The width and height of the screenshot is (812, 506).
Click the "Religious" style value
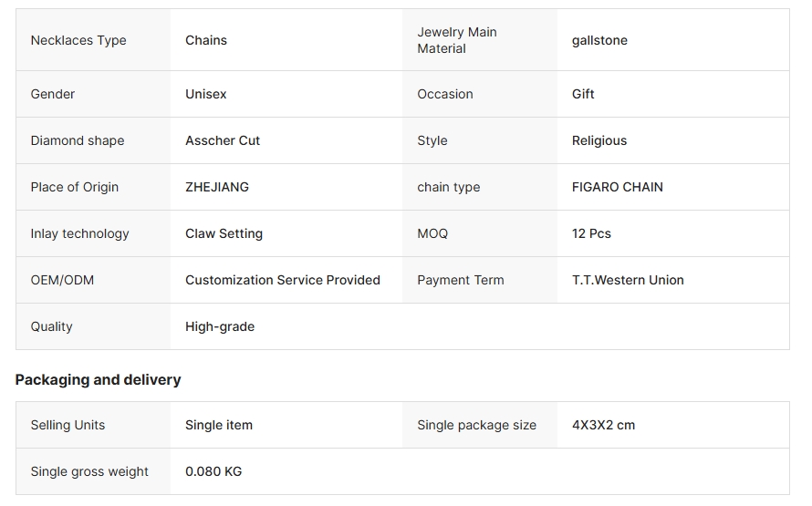(599, 140)
